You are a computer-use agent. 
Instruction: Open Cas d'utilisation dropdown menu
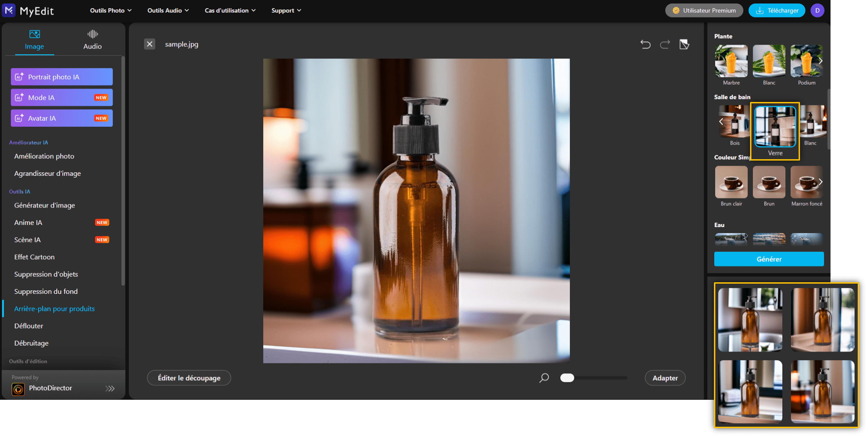pyautogui.click(x=230, y=11)
